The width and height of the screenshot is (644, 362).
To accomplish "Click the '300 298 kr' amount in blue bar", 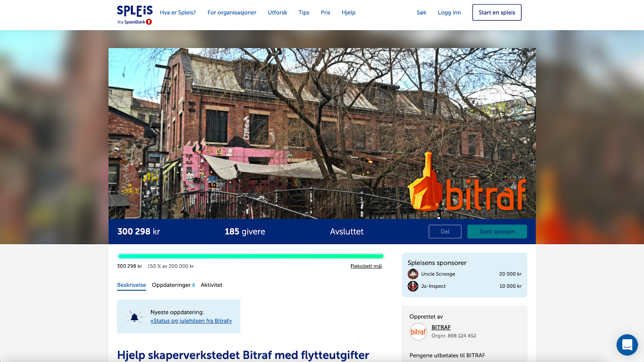I will (x=138, y=232).
